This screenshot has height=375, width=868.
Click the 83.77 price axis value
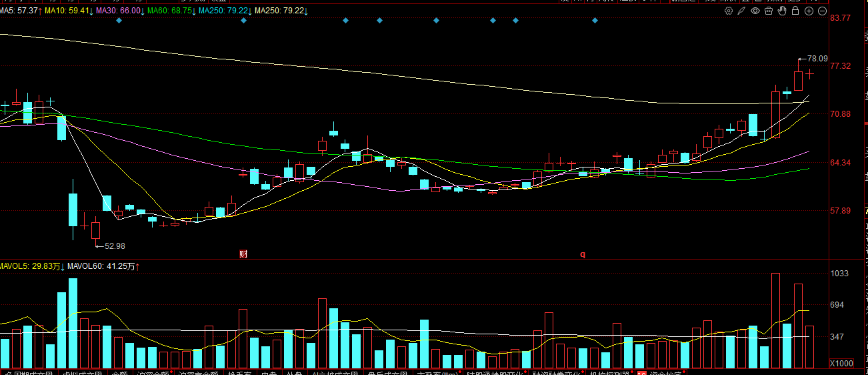(x=840, y=18)
